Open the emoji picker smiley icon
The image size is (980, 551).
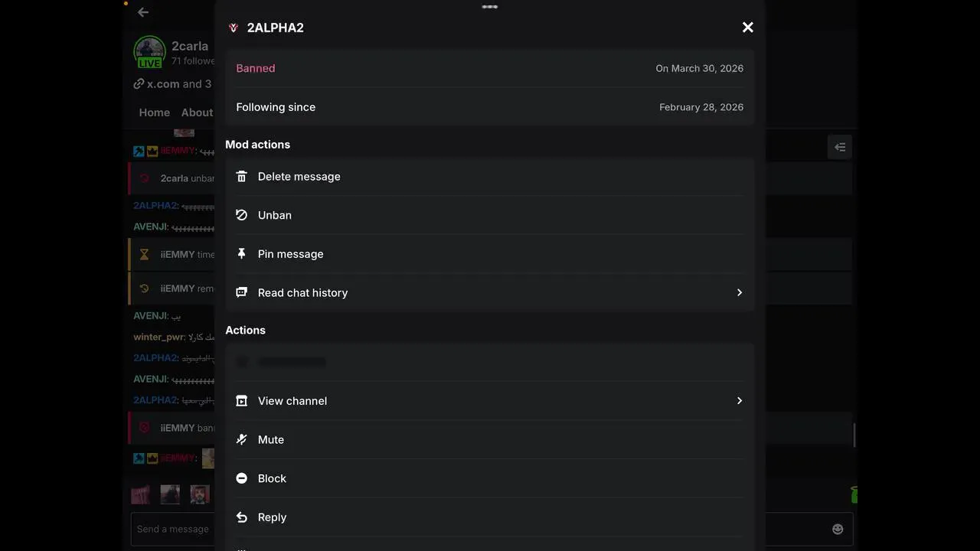click(x=838, y=529)
